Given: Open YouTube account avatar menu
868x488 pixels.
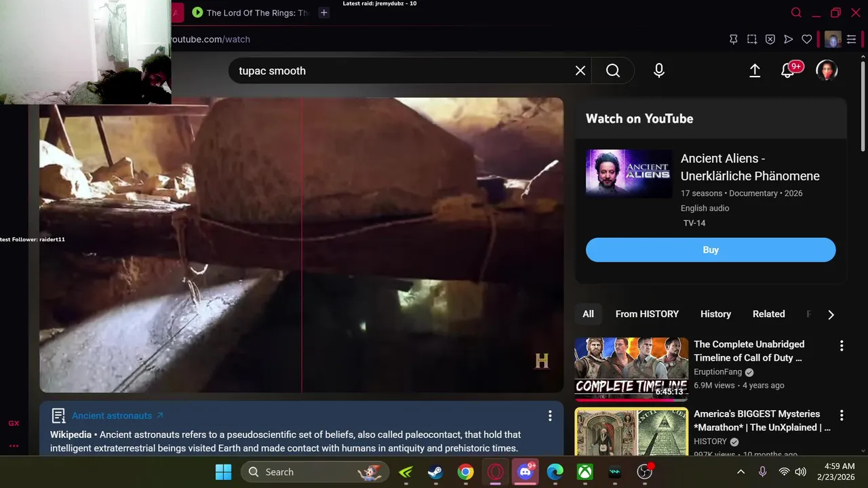Looking at the screenshot, I should [x=827, y=70].
